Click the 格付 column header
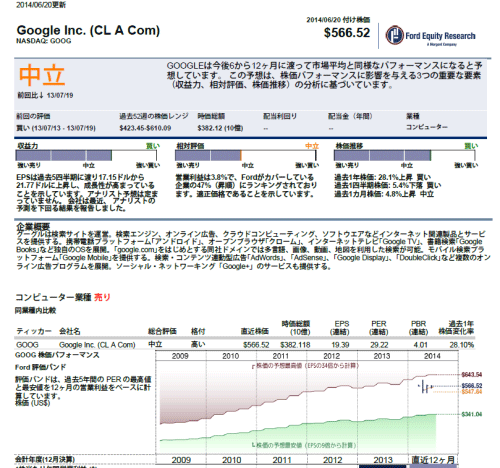Screen dimensions: 500x468 [x=198, y=331]
